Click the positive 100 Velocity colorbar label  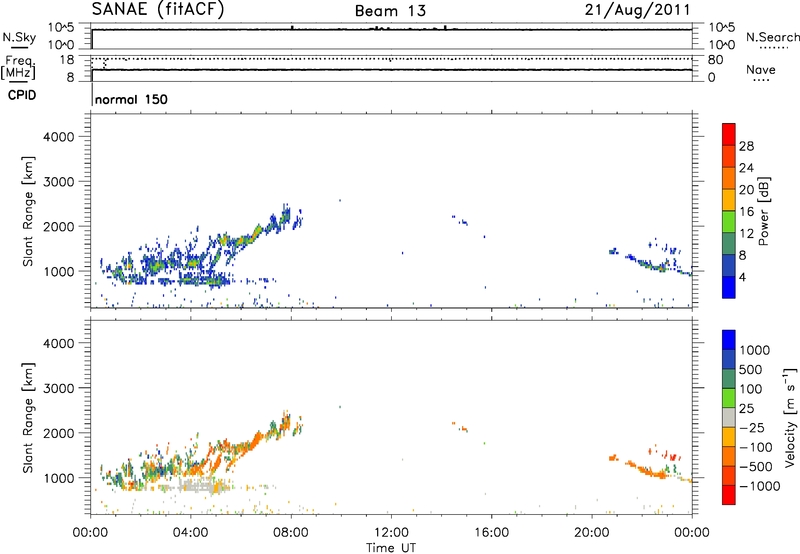click(x=751, y=389)
